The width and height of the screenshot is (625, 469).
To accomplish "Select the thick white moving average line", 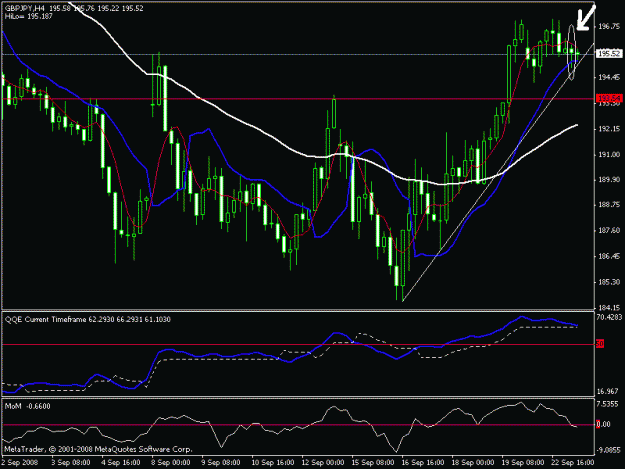I will tap(274, 139).
